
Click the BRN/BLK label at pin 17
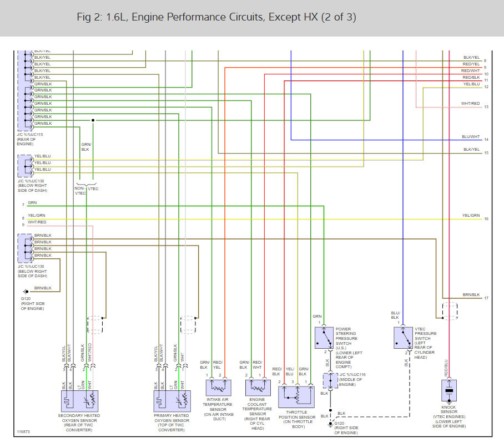[x=471, y=295]
